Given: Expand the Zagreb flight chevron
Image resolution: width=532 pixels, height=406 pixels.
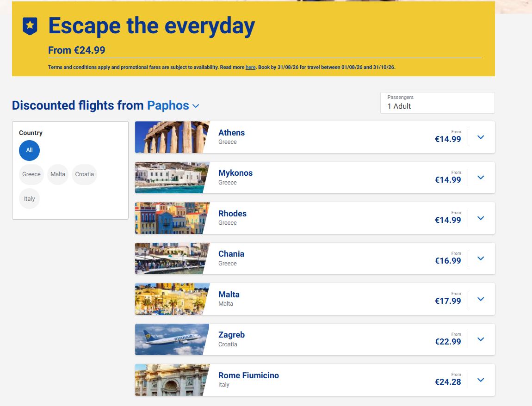Looking at the screenshot, I should click(x=481, y=339).
